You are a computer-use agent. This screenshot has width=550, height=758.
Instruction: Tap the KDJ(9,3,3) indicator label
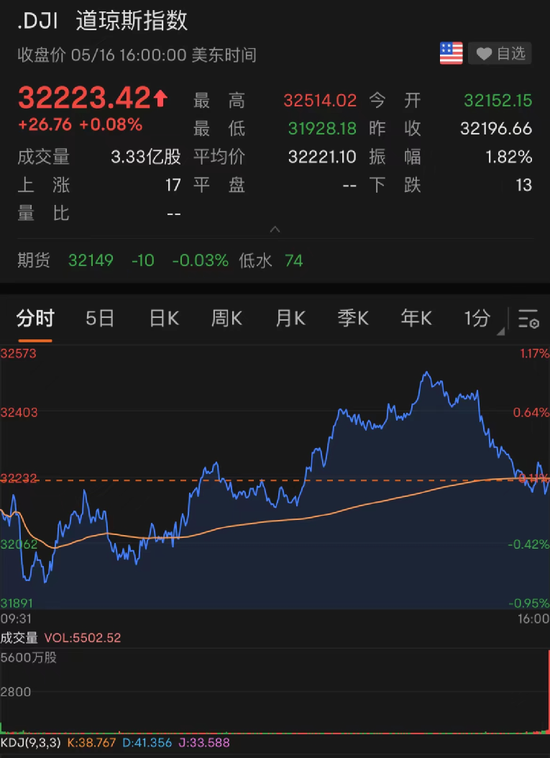coord(30,742)
